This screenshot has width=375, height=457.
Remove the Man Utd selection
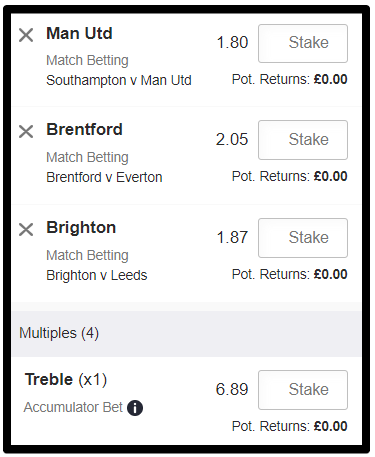click(26, 35)
